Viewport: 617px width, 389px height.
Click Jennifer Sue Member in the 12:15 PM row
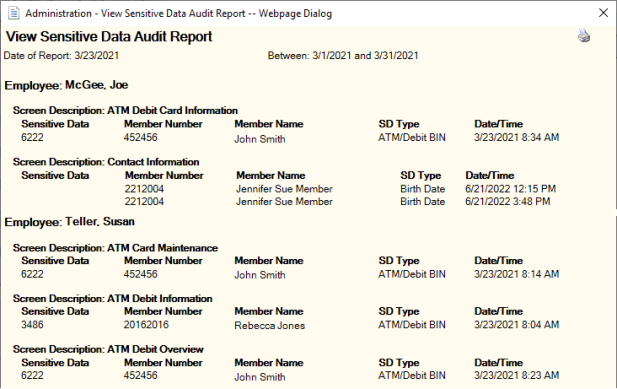coord(284,189)
